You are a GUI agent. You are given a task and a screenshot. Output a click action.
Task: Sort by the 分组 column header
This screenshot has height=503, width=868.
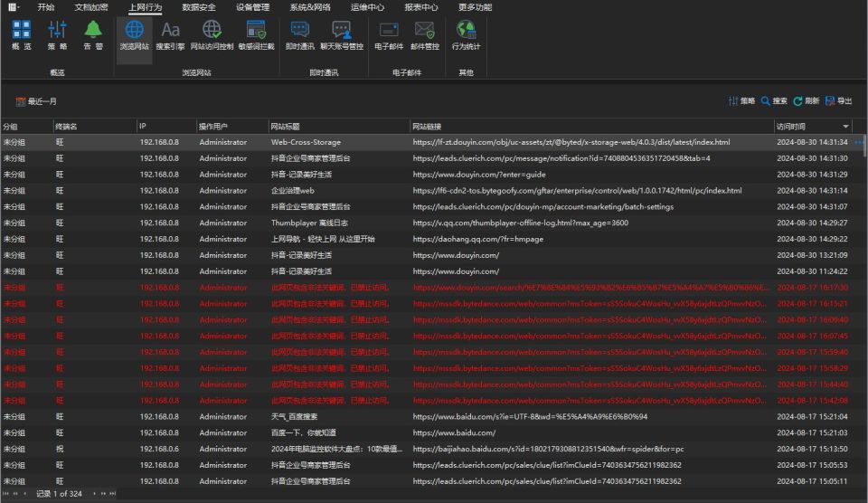[x=26, y=127]
